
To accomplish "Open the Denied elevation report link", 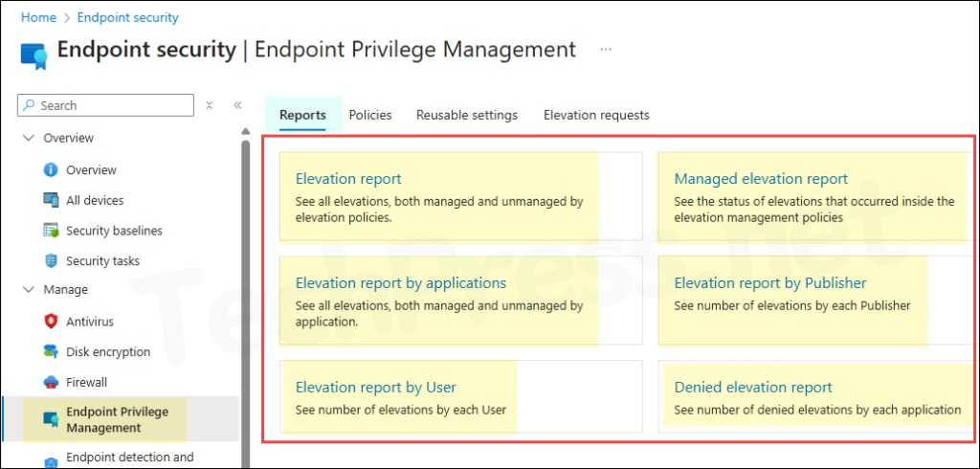I will point(753,387).
